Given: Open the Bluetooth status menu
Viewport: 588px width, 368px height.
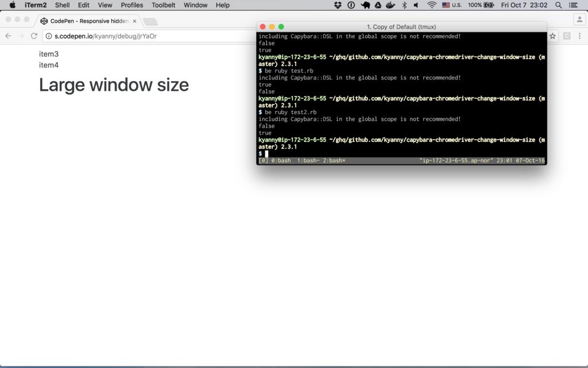Looking at the screenshot, I should (404, 5).
